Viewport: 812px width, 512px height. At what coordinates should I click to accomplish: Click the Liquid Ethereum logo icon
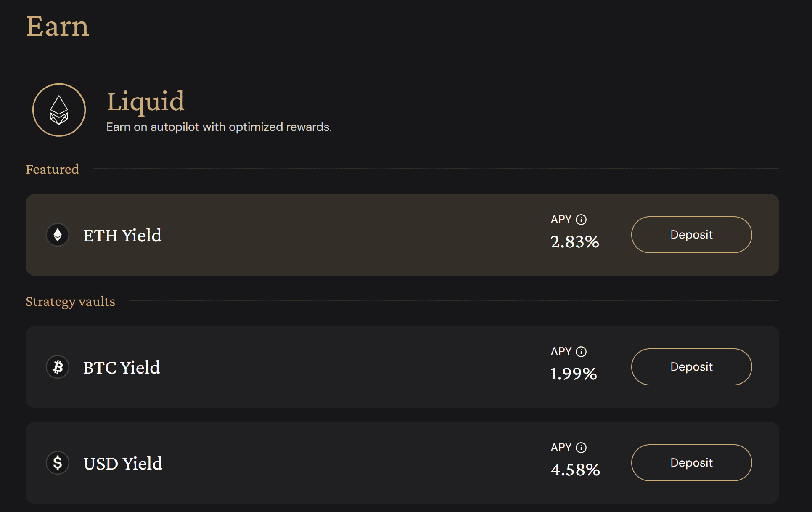pos(59,110)
